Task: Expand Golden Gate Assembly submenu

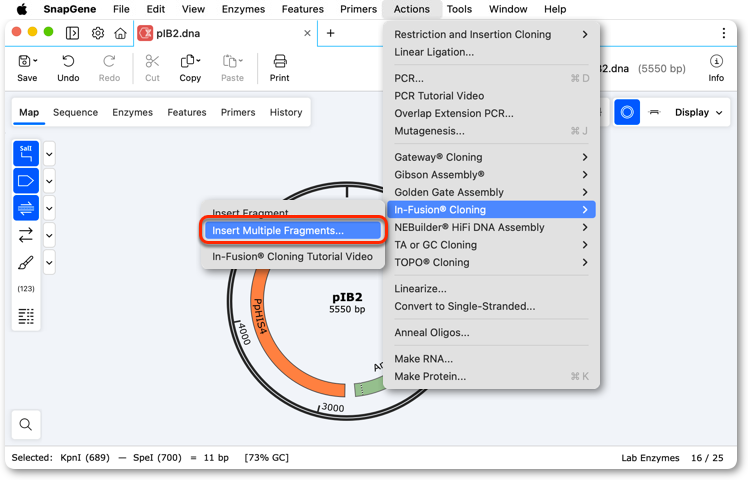Action: point(491,192)
